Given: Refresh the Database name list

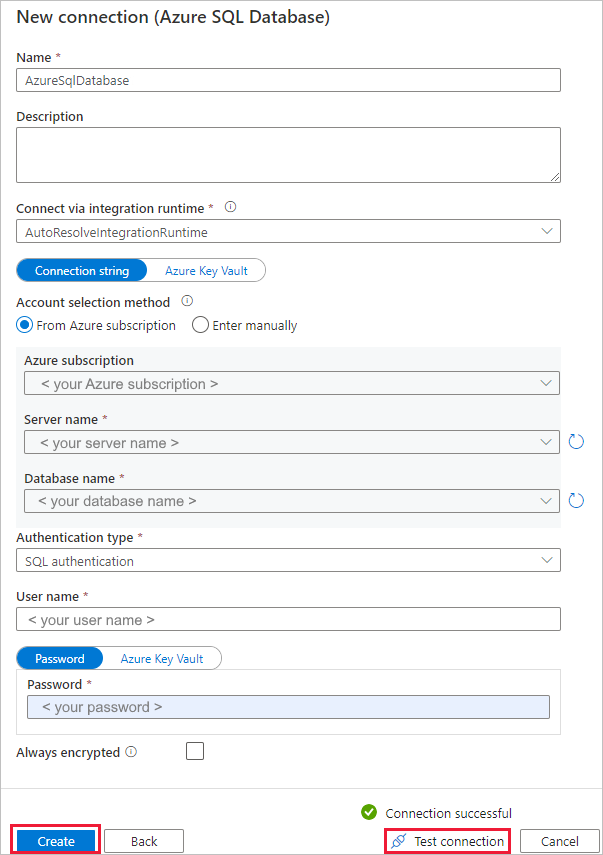Looking at the screenshot, I should (576, 500).
